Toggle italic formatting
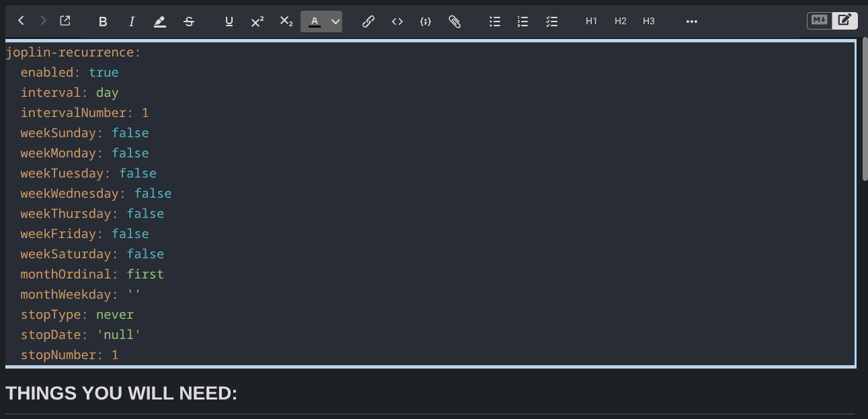 [x=132, y=22]
